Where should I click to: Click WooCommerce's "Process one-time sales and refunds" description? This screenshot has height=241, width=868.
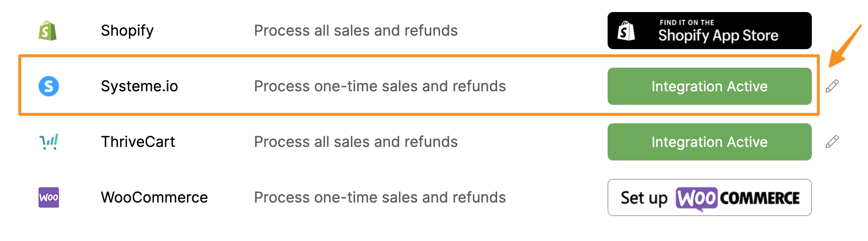click(x=380, y=197)
